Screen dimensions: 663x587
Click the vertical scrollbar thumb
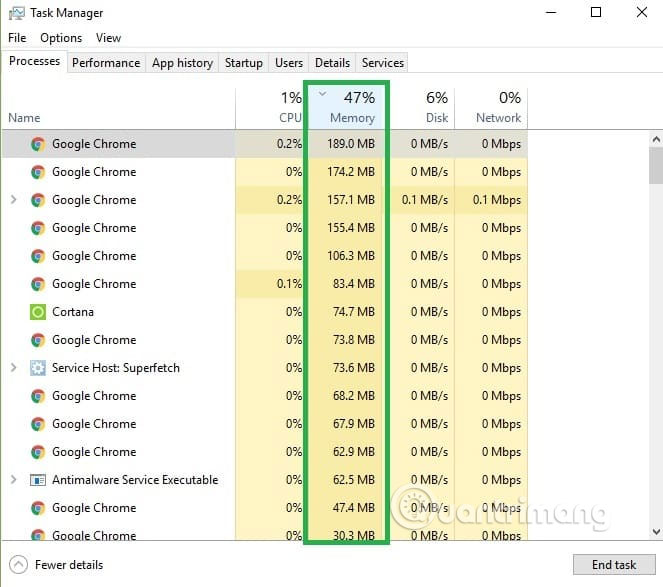pyautogui.click(x=656, y=165)
